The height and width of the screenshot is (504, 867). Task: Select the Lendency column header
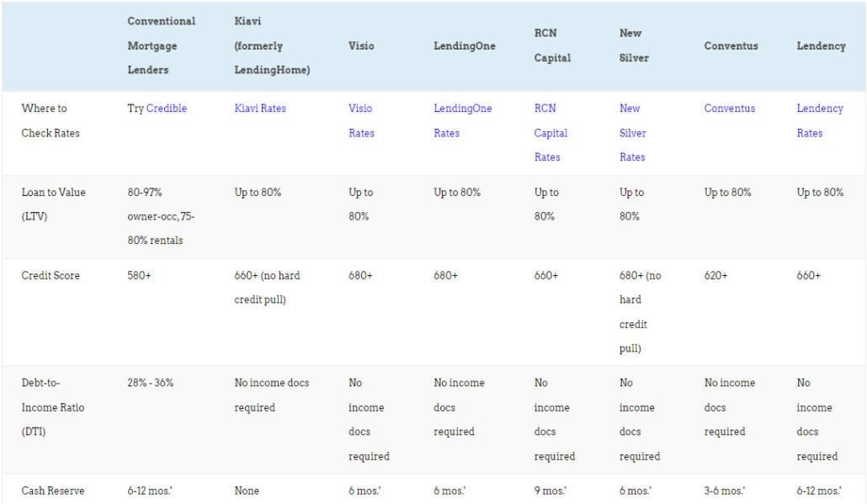(x=821, y=45)
